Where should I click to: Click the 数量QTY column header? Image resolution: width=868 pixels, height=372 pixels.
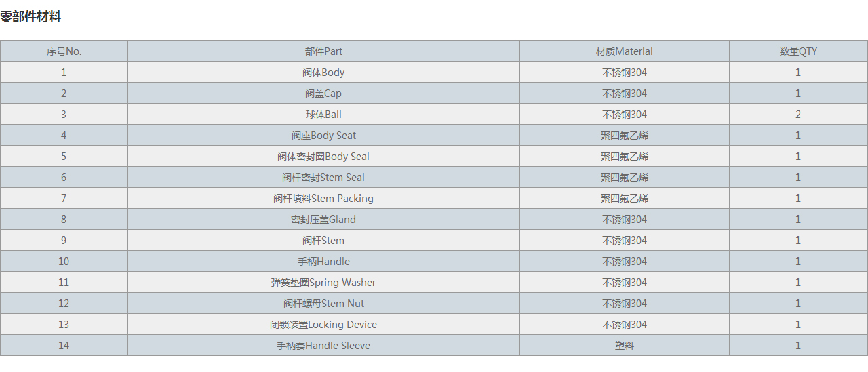pos(798,51)
